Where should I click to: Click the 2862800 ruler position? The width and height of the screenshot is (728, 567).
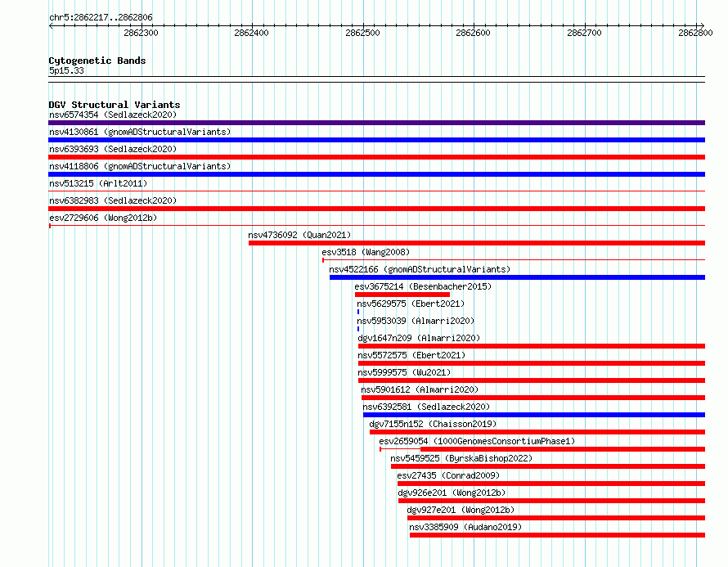695,33
